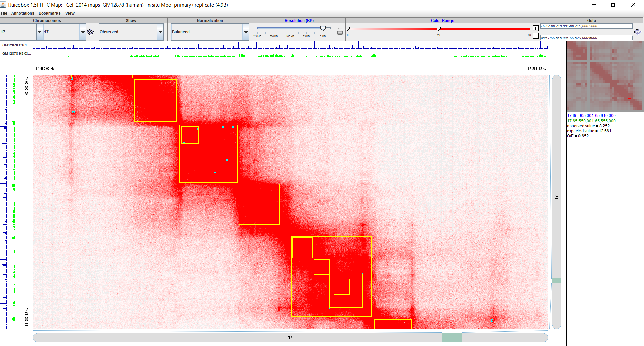
Task: Toggle the resolution lock icon
Action: 340,31
